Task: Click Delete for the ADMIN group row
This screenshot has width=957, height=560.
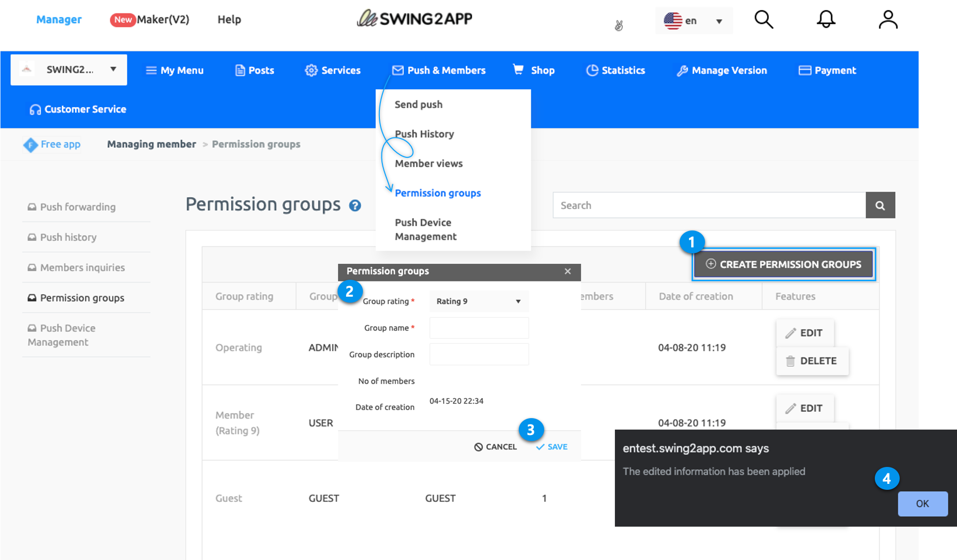Action: click(812, 361)
